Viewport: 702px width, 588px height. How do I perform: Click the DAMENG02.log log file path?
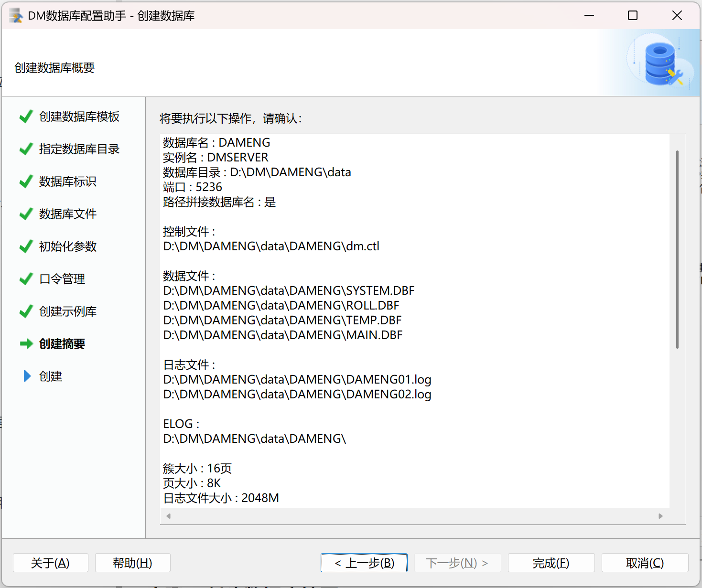tap(297, 394)
